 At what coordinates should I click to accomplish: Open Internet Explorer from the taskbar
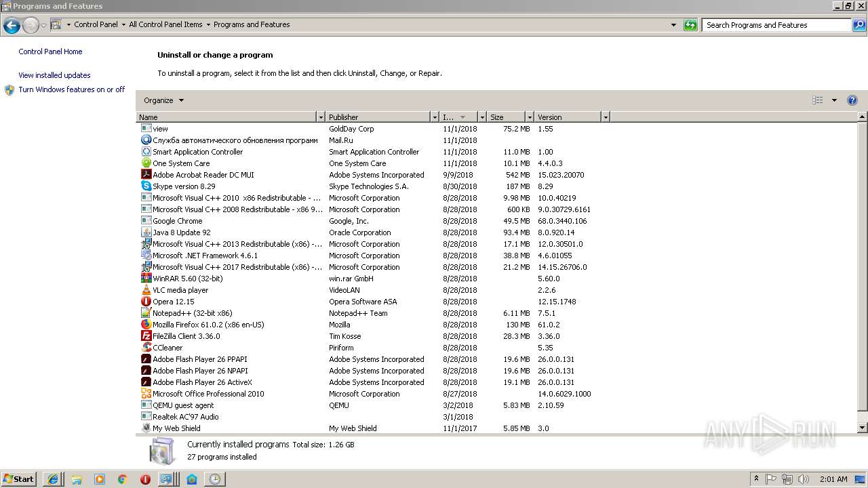point(53,479)
